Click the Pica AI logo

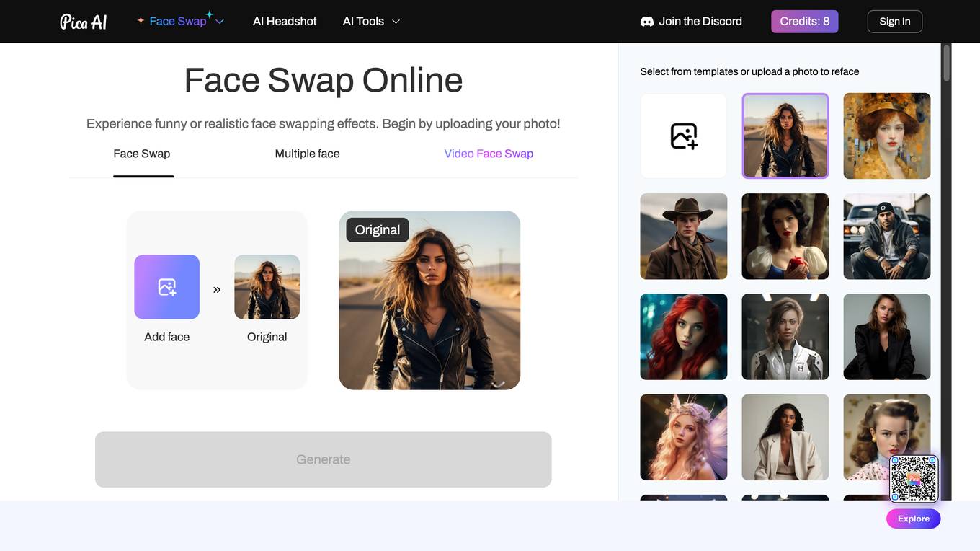tap(84, 22)
